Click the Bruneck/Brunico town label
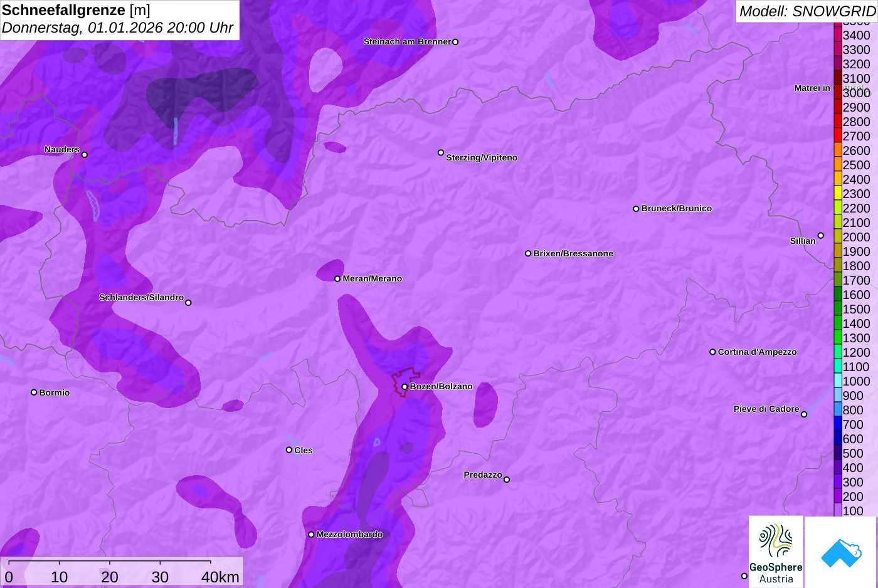878x588 pixels. click(677, 209)
